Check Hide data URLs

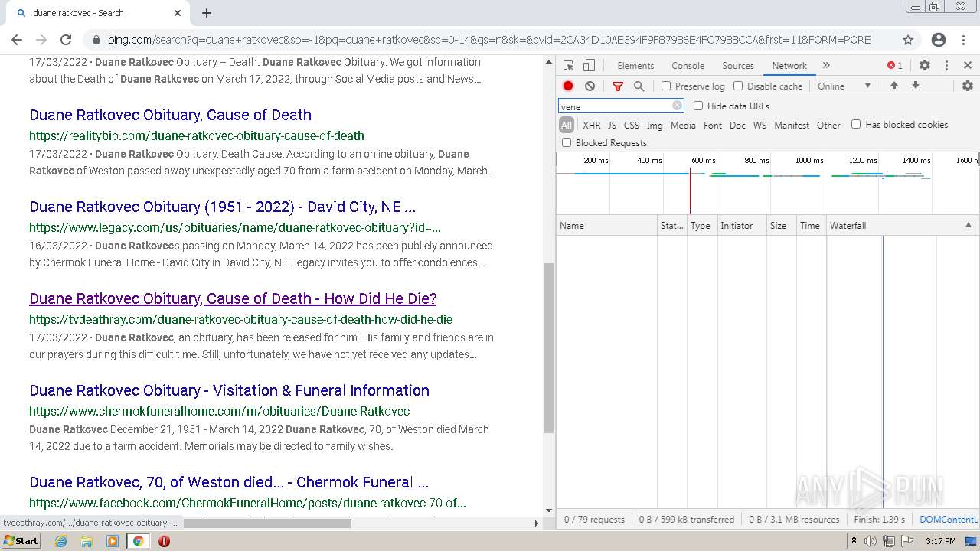pyautogui.click(x=698, y=106)
